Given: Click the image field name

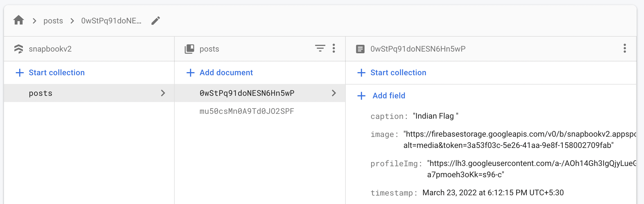Looking at the screenshot, I should (x=384, y=134).
